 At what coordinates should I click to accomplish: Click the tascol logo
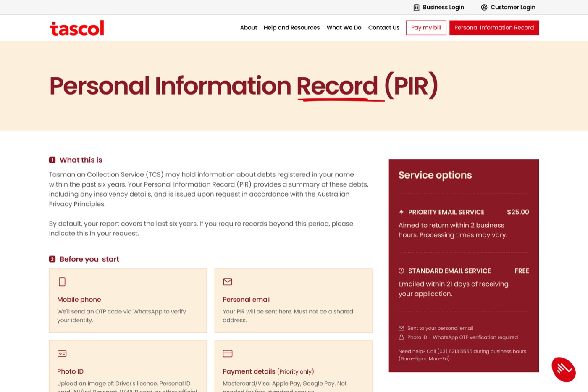click(x=77, y=28)
